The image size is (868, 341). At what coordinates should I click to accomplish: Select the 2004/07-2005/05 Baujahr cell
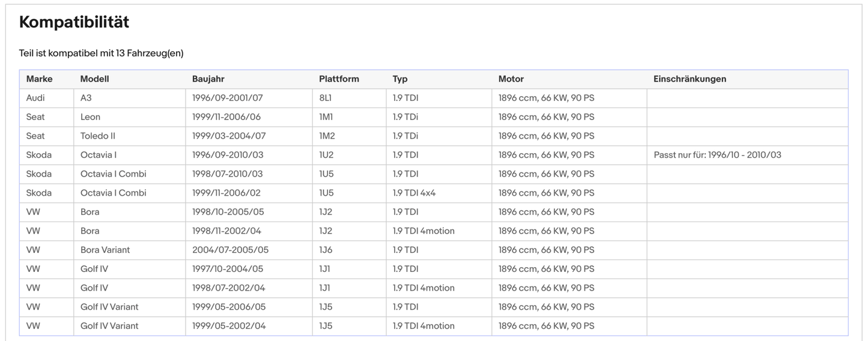[230, 250]
